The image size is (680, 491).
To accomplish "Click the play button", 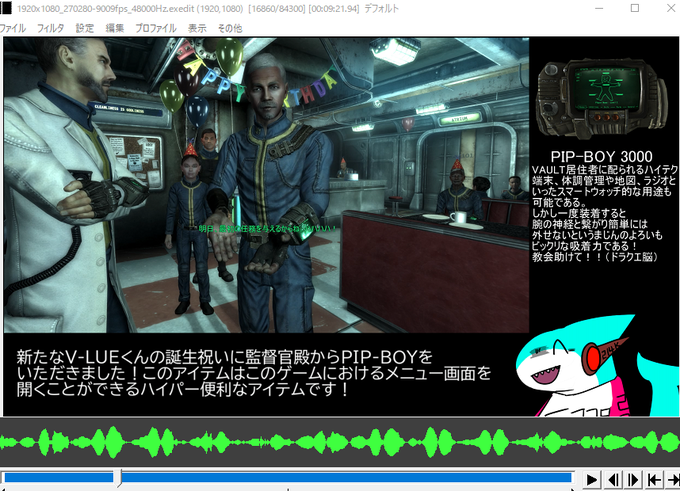I will click(592, 480).
